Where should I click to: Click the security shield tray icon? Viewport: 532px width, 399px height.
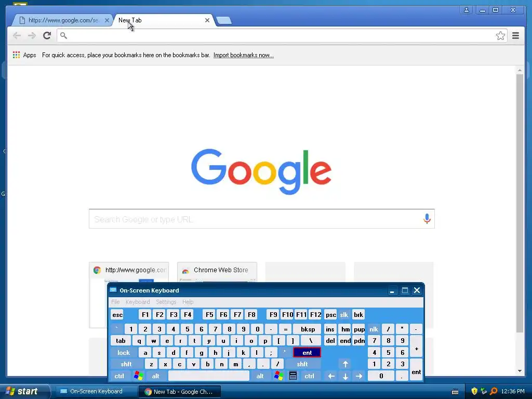click(474, 391)
